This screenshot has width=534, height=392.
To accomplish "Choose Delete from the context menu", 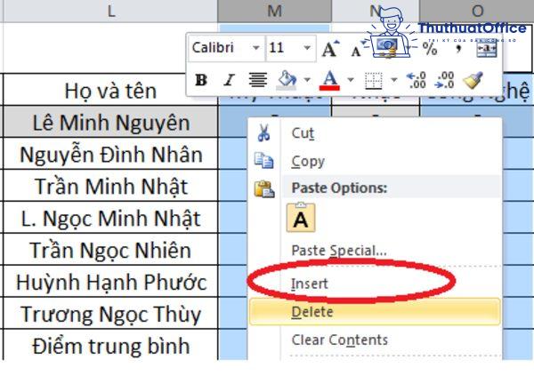I will click(x=375, y=312).
